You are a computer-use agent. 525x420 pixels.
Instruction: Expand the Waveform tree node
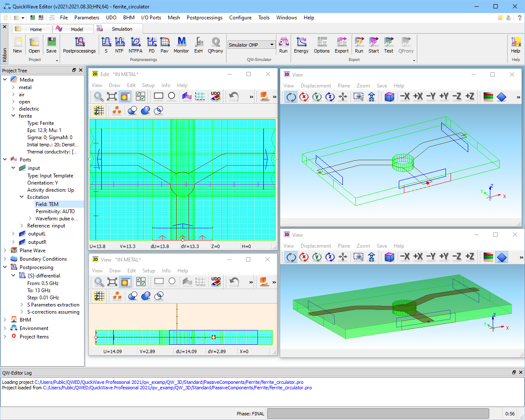click(x=30, y=219)
